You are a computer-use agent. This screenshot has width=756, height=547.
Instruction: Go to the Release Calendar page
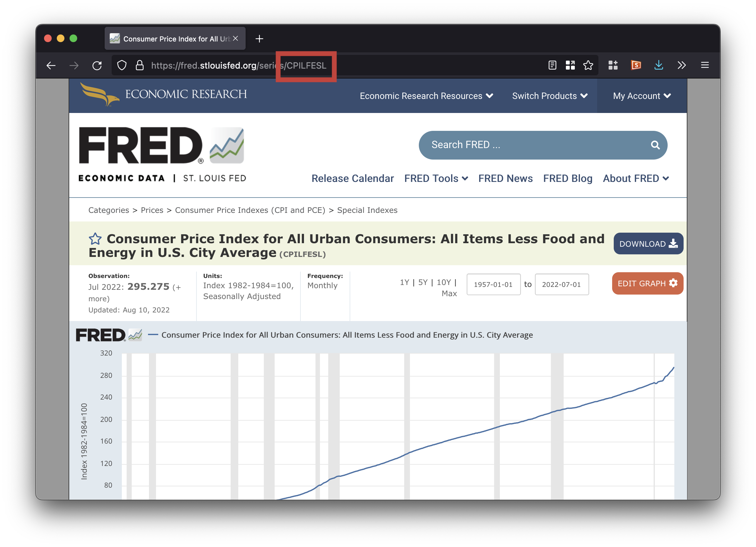click(x=352, y=178)
